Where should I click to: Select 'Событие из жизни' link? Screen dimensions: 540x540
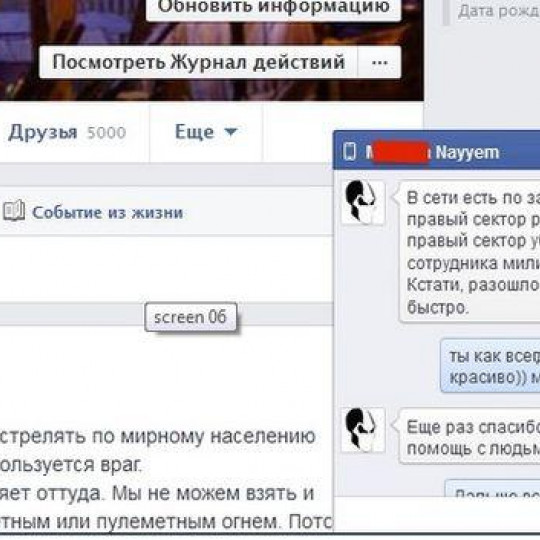pyautogui.click(x=107, y=212)
